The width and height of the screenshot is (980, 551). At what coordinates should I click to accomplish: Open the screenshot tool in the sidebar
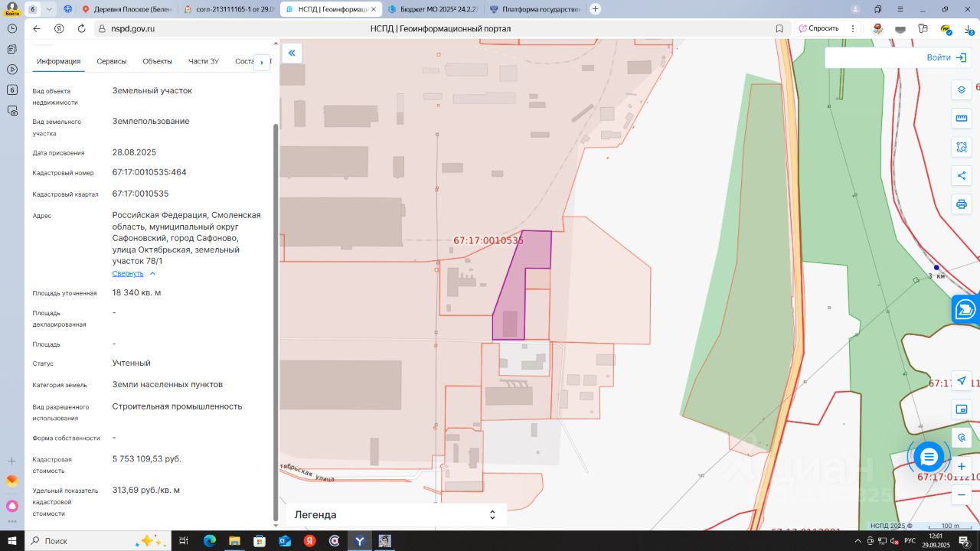pyautogui.click(x=12, y=111)
